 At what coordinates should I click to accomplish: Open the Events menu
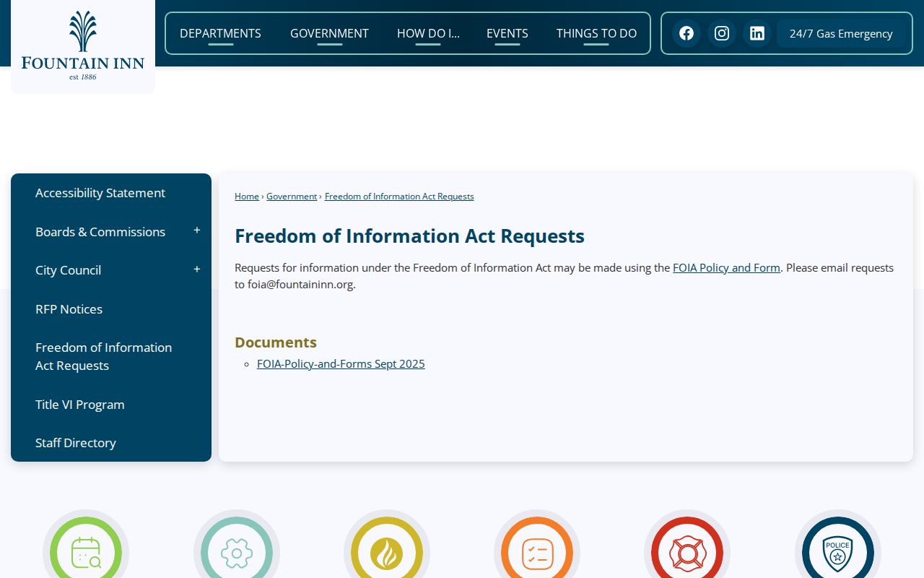click(507, 33)
